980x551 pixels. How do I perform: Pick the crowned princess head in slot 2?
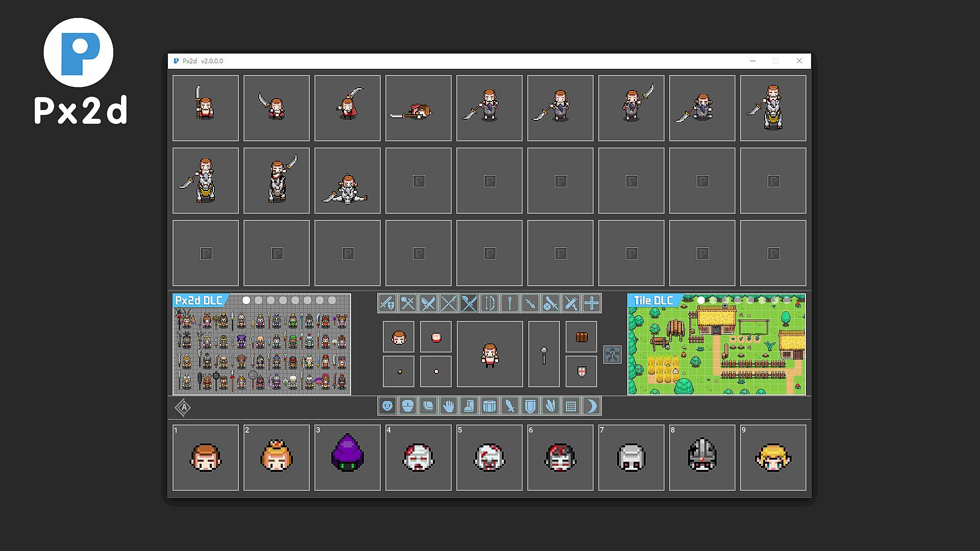pos(276,458)
